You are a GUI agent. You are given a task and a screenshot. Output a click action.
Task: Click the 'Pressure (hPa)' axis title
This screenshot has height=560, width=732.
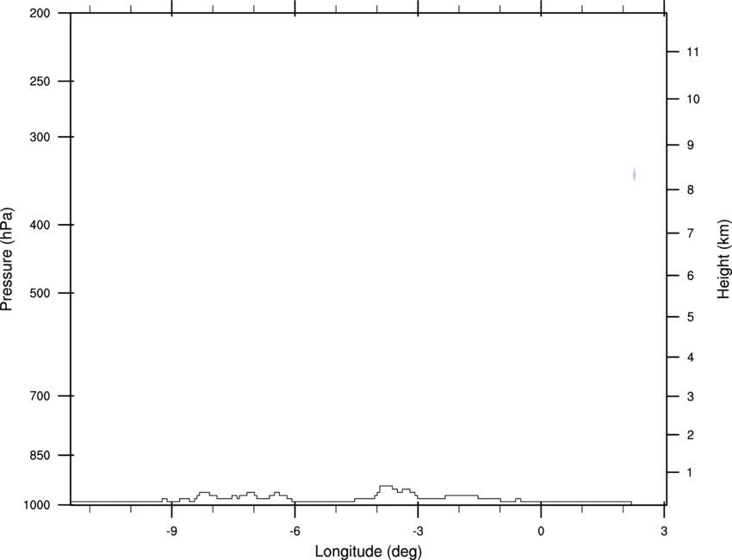tap(7, 258)
